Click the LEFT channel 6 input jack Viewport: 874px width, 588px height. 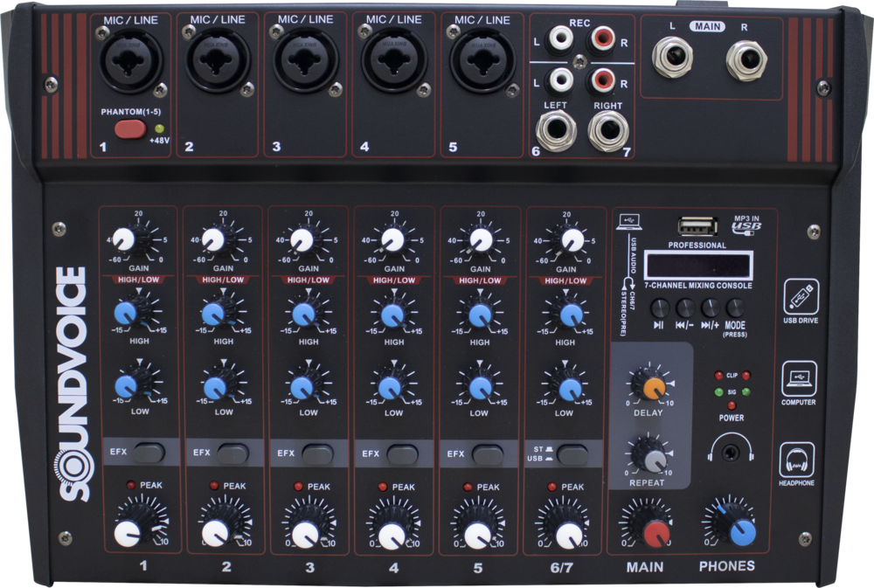pyautogui.click(x=556, y=132)
